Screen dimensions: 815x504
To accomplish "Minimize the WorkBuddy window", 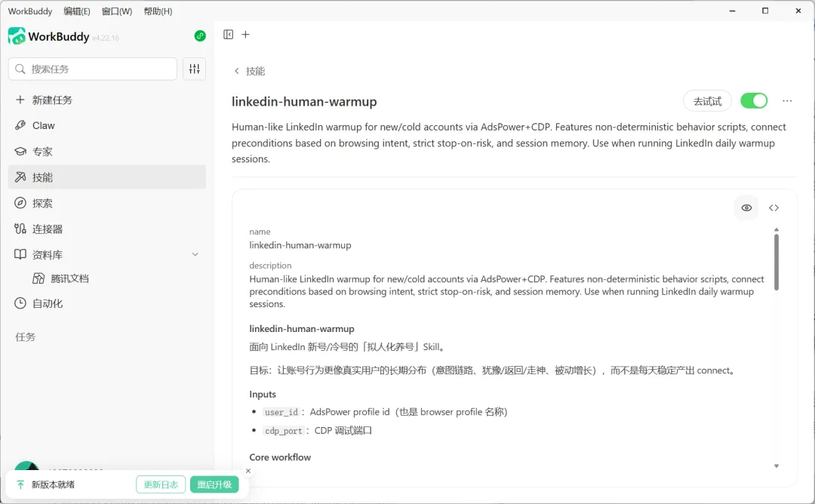I will [x=732, y=11].
